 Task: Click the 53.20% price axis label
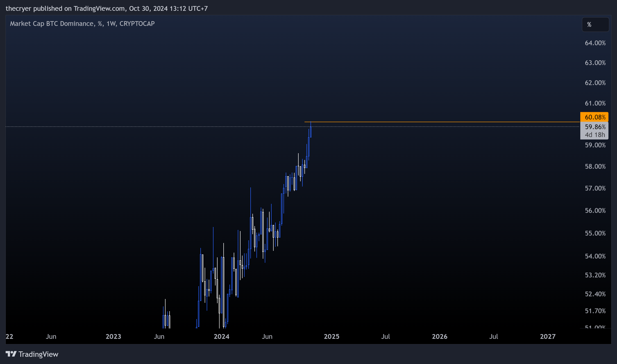click(595, 275)
